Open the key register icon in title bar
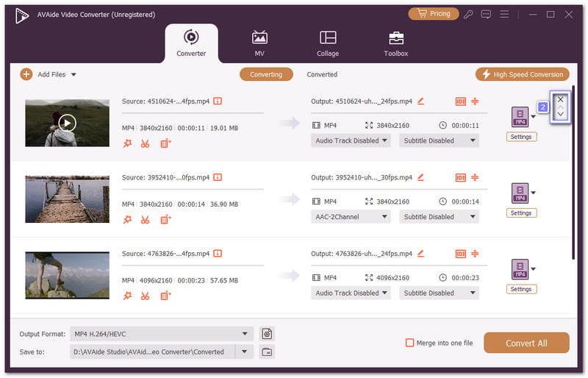This screenshot has width=588, height=378. (469, 14)
